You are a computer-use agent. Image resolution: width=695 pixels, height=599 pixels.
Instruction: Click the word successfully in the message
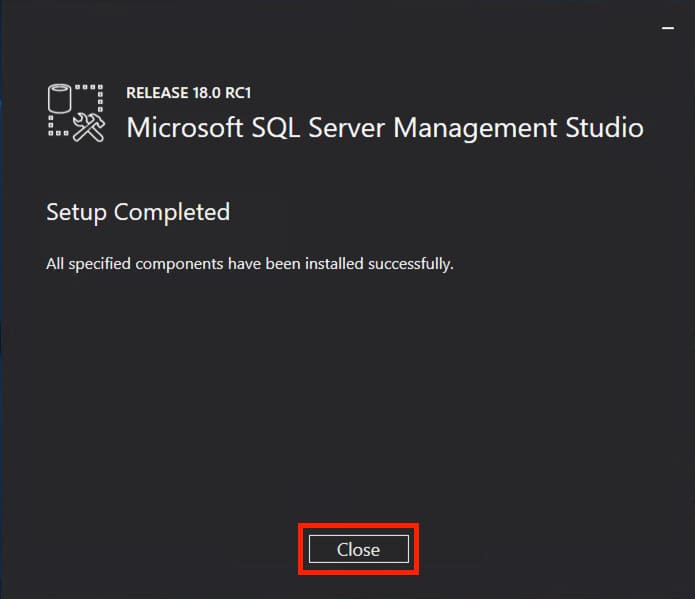[413, 265]
